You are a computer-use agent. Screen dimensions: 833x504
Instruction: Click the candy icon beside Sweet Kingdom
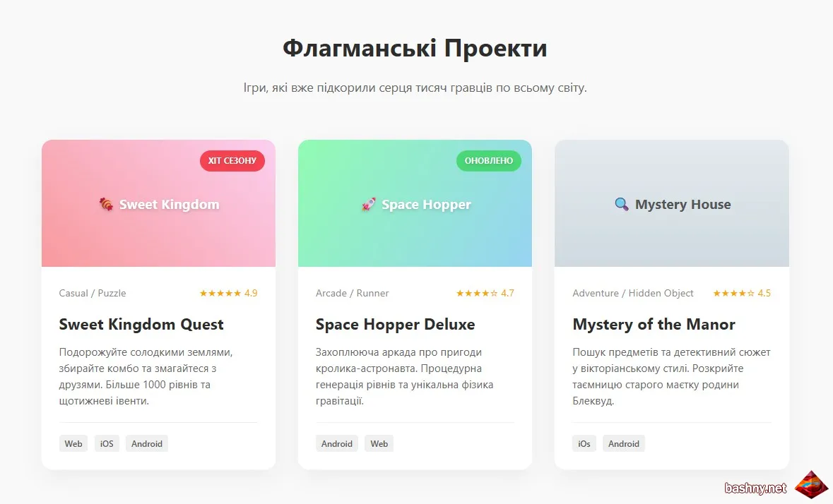click(x=106, y=204)
